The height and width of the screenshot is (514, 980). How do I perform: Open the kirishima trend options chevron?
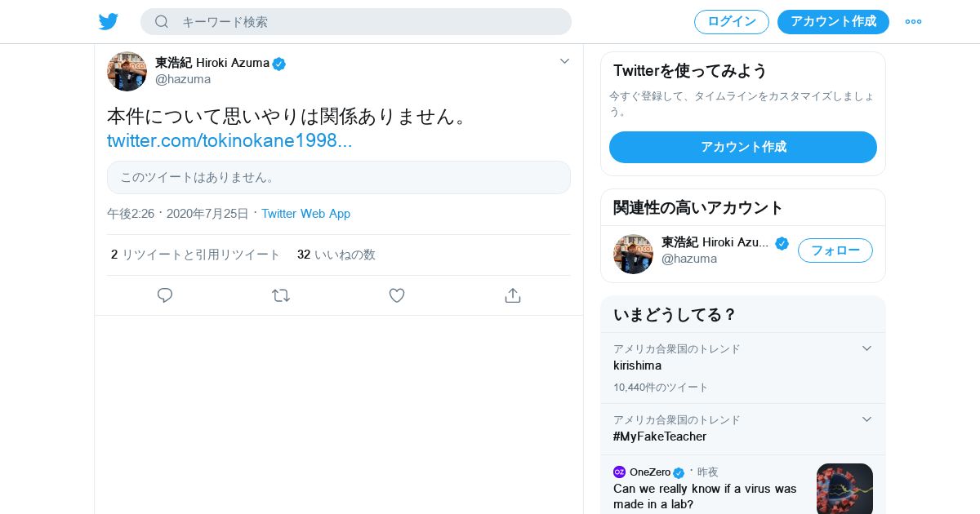(x=867, y=348)
